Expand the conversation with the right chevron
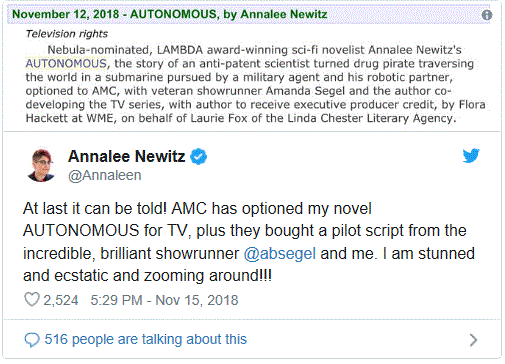 click(x=473, y=340)
